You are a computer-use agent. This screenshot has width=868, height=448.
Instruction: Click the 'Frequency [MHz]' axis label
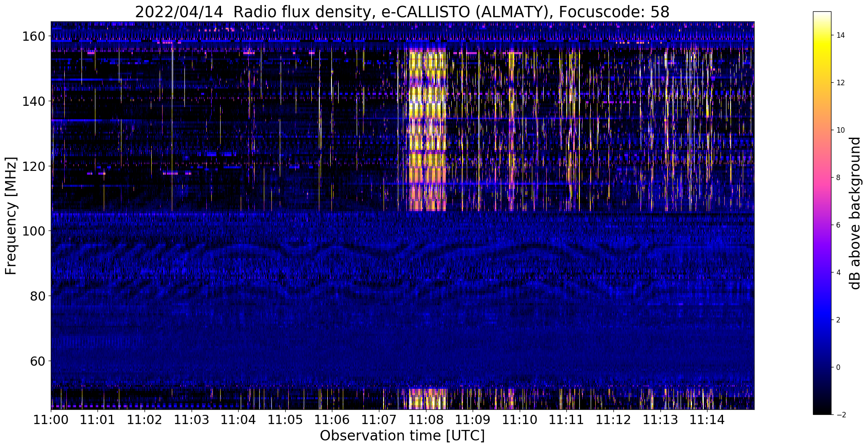coord(11,216)
